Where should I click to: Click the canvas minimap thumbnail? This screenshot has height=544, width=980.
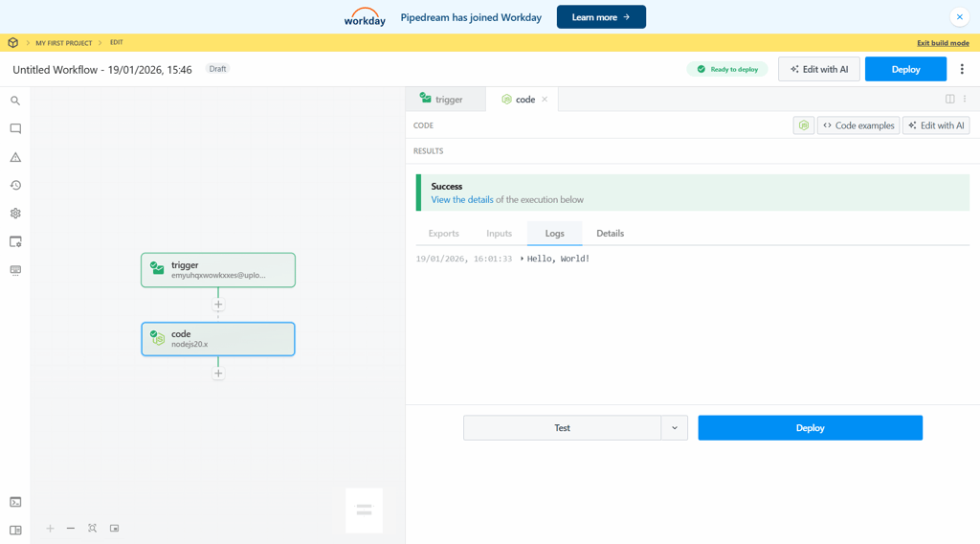tap(365, 510)
